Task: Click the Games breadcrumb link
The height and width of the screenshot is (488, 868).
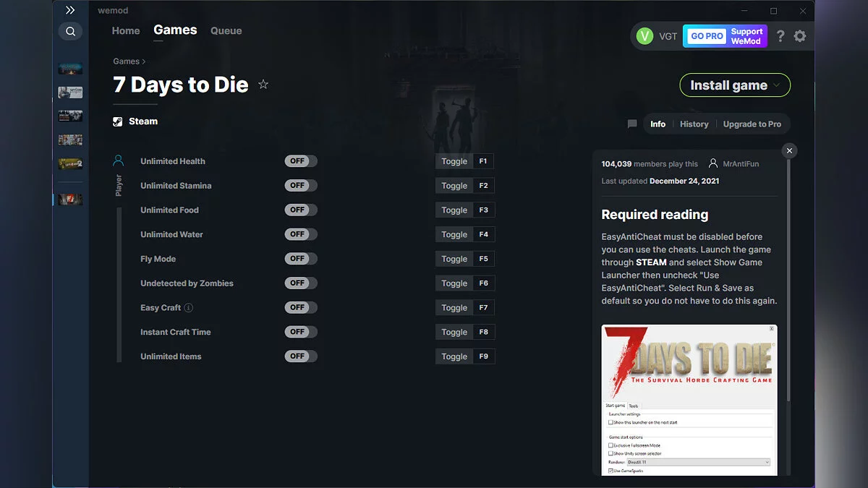Action: pyautogui.click(x=127, y=62)
